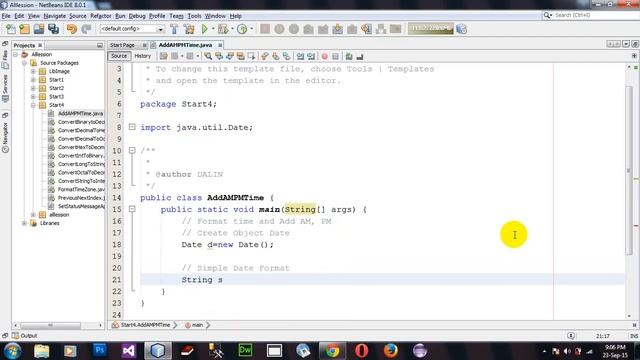Screen dimensions: 640x360
Task: Select FormatTimeZone.java in project tree
Action: (81, 189)
